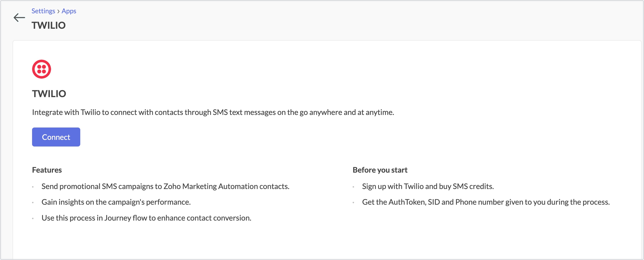Click 'Use this process in Journey flow' text
The height and width of the screenshot is (260, 644).
(146, 218)
